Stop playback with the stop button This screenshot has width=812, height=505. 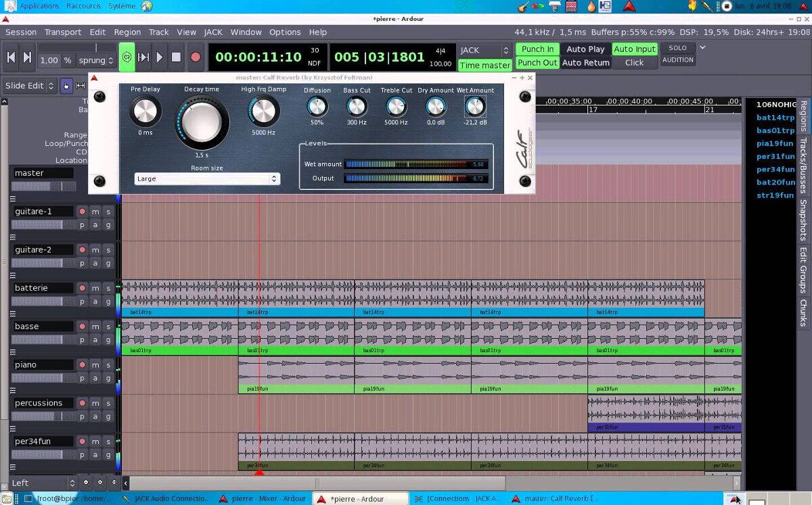pos(176,57)
